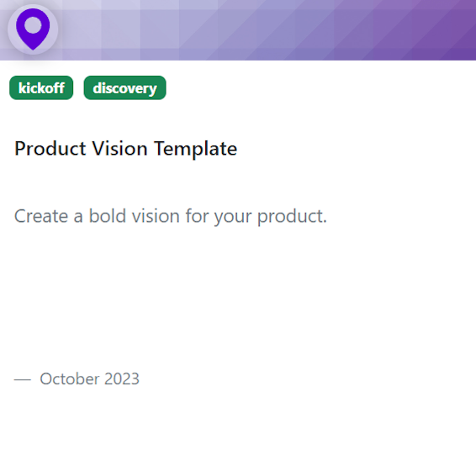
Task: Filter by the discovery tag
Action: [124, 87]
